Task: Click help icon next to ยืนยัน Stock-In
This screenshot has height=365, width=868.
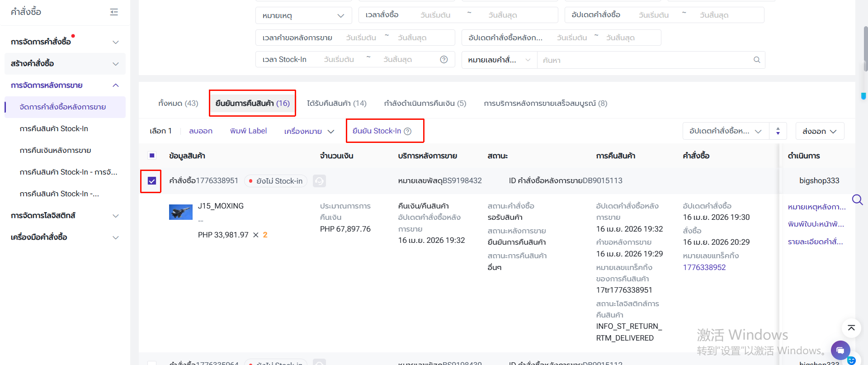Action: click(x=407, y=131)
